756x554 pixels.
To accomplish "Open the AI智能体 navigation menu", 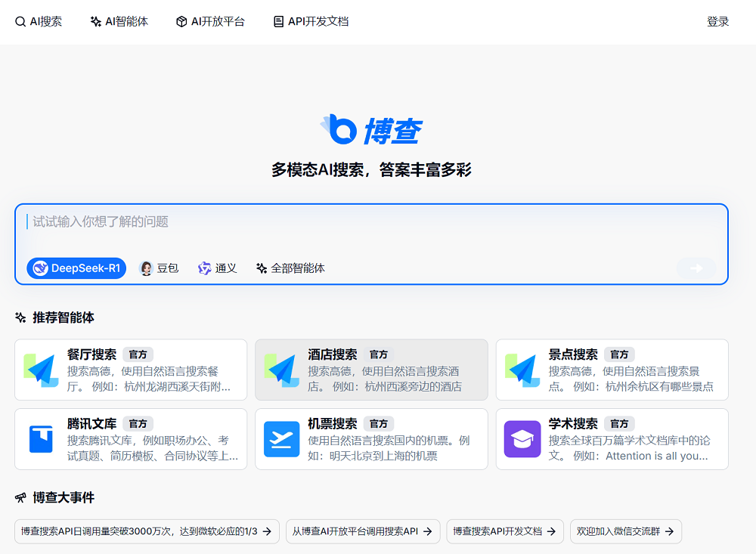I will click(119, 21).
